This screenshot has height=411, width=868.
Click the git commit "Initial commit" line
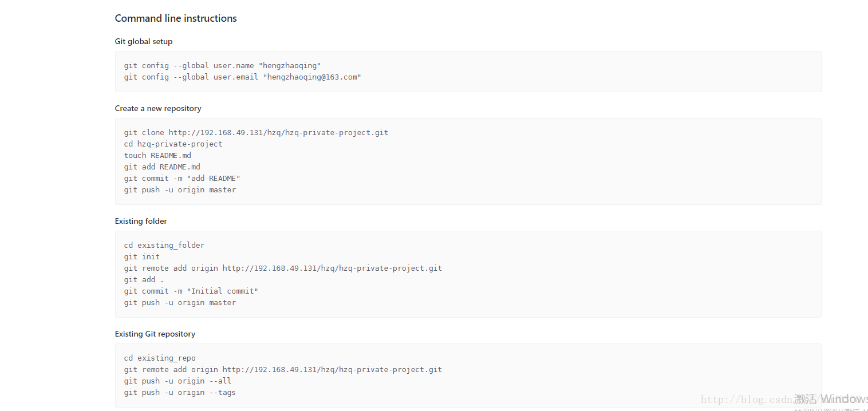tap(191, 291)
